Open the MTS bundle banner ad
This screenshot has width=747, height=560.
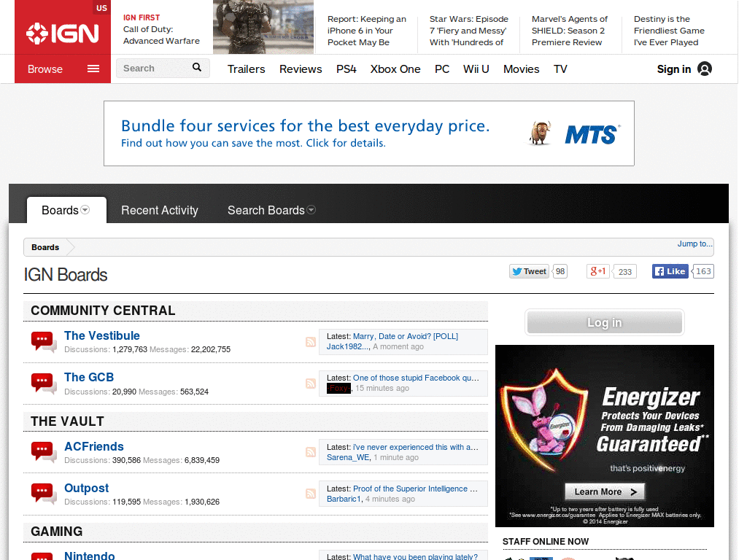[368, 133]
